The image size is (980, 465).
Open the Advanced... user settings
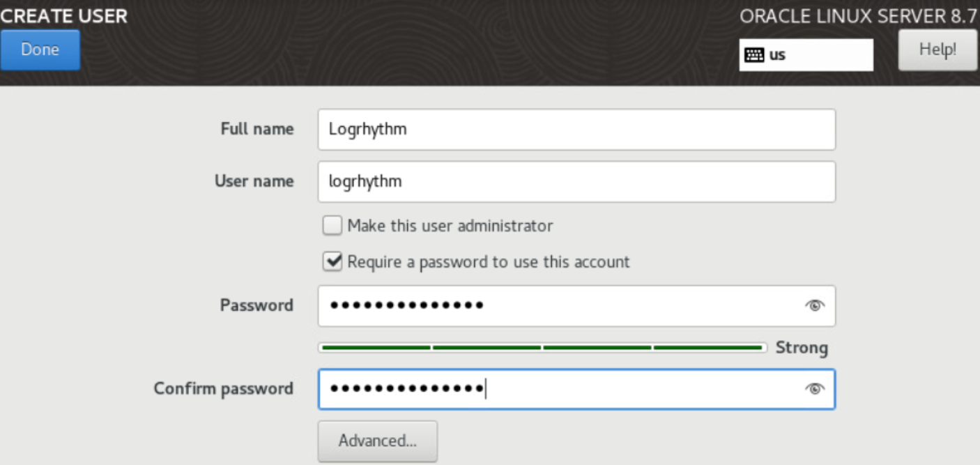378,441
